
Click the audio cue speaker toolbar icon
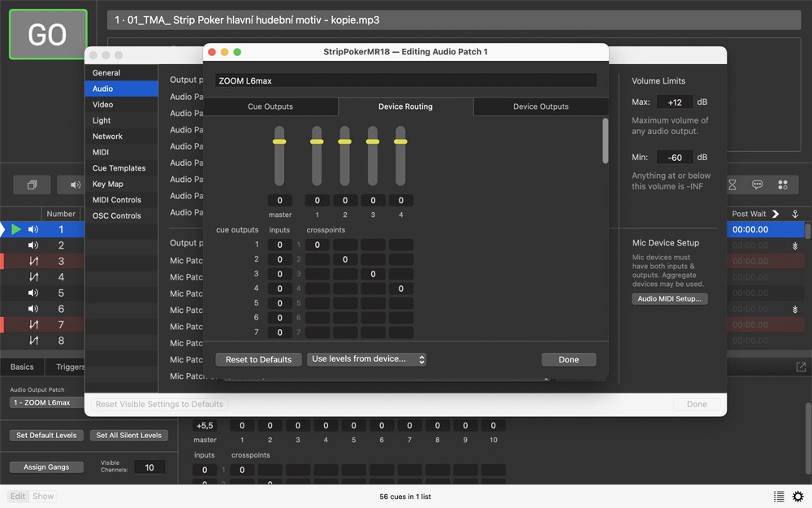coord(75,185)
